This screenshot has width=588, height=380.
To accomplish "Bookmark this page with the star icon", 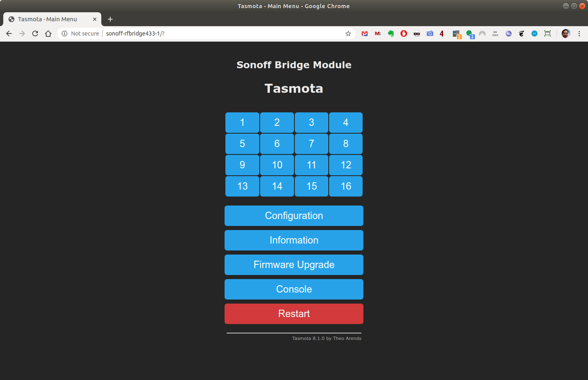I will (x=348, y=34).
